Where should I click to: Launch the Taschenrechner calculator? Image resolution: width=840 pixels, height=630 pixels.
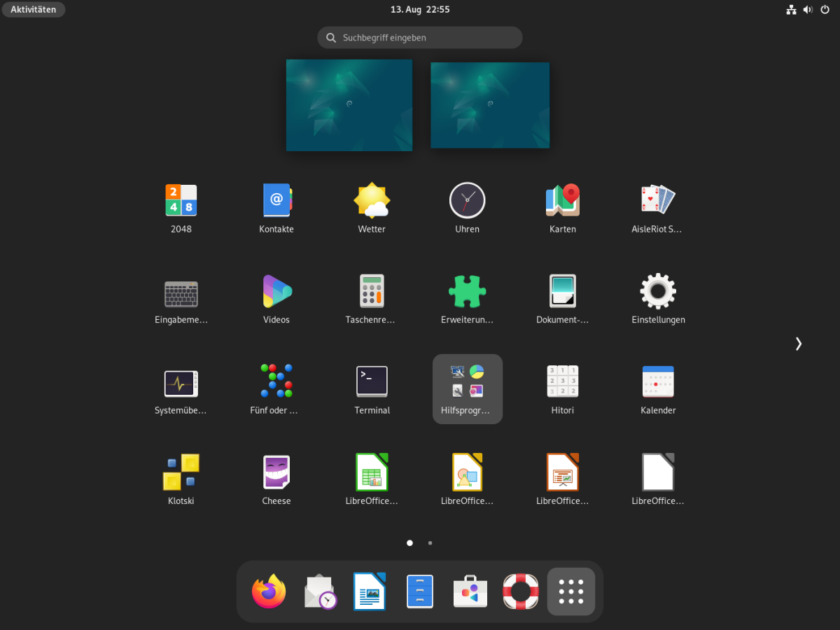pos(372,291)
